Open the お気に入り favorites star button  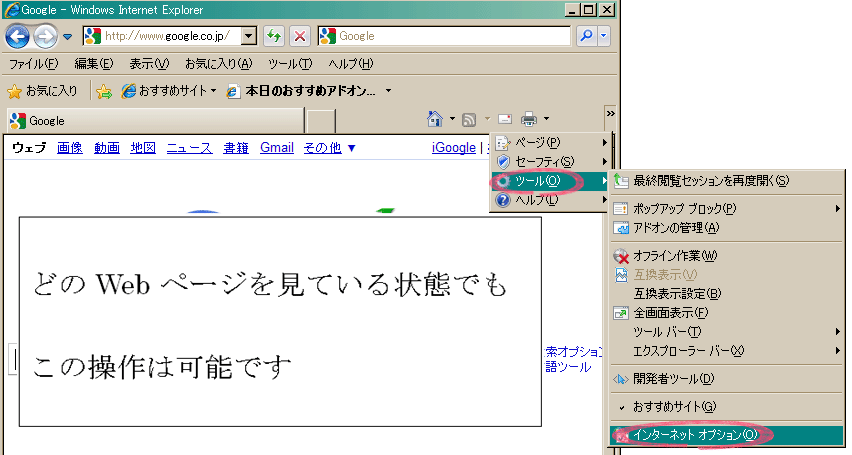43,90
